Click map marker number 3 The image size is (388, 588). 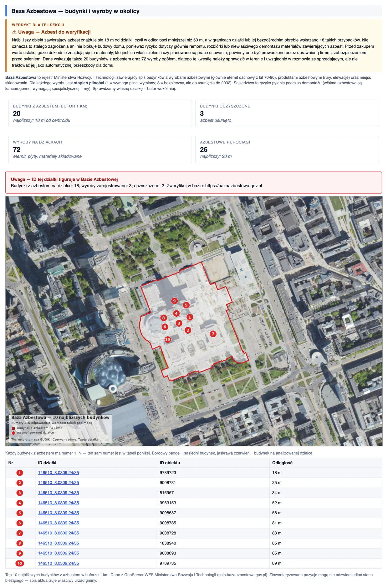(x=179, y=323)
